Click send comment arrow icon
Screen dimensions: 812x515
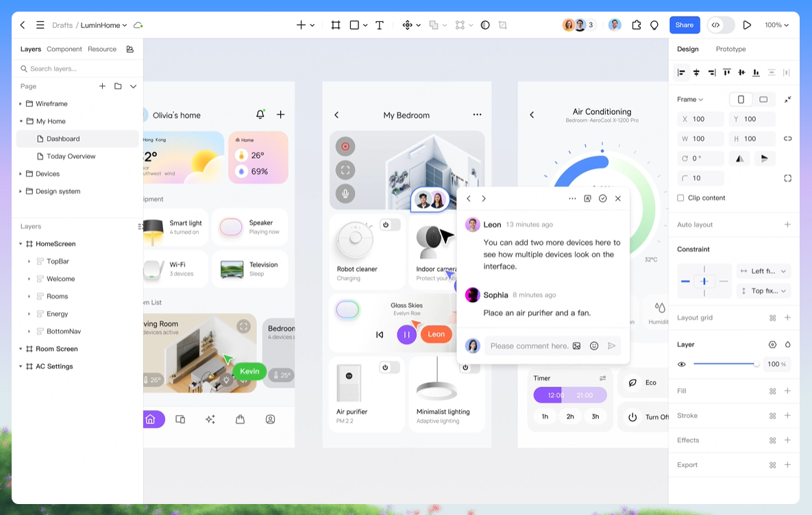point(612,346)
